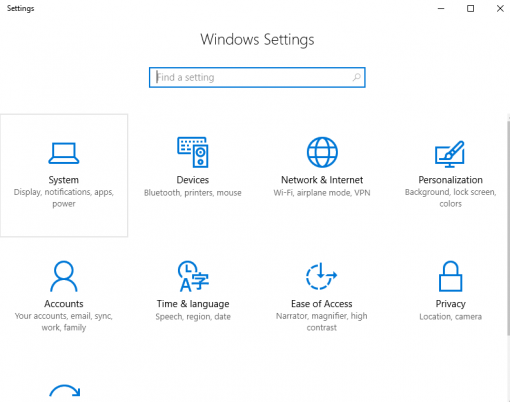This screenshot has width=510, height=402.
Task: Open the Accounts person icon
Action: click(64, 276)
